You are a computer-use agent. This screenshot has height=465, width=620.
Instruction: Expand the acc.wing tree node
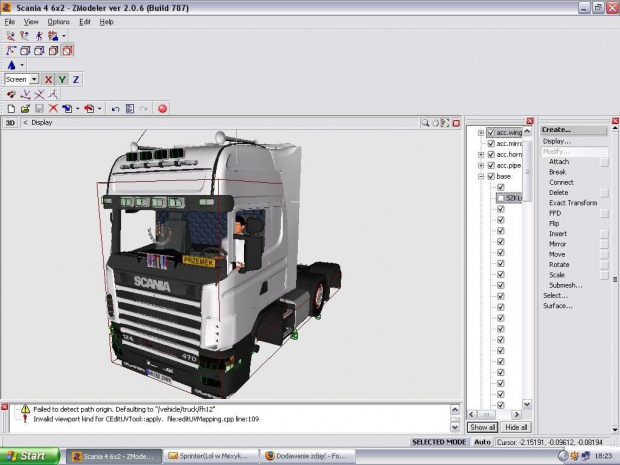coord(481,133)
